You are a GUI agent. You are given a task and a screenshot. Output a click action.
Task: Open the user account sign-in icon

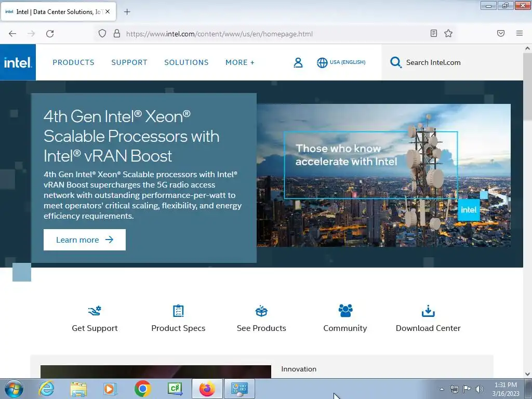pos(298,62)
